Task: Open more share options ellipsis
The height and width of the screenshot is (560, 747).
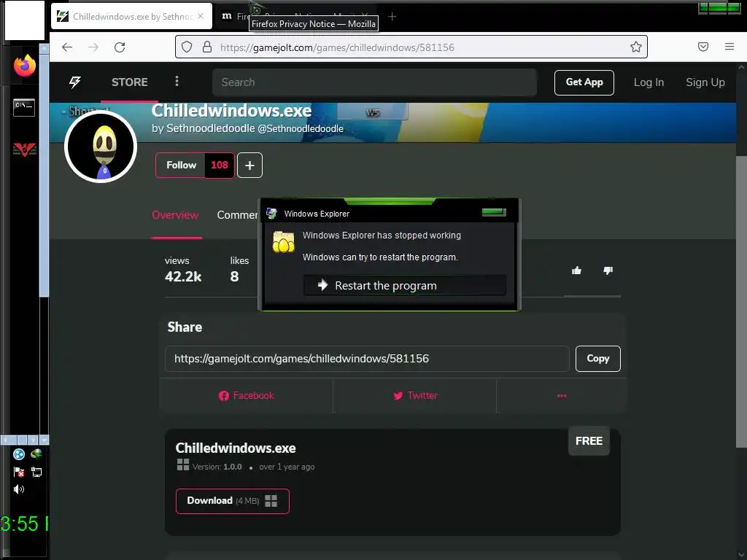Action: point(562,396)
